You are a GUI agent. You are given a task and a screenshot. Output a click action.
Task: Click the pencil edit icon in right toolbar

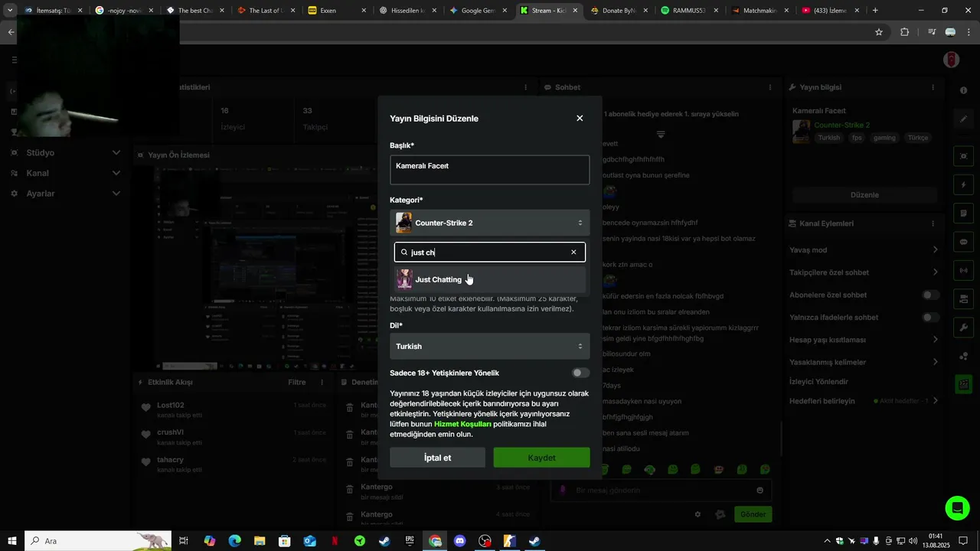click(x=963, y=119)
